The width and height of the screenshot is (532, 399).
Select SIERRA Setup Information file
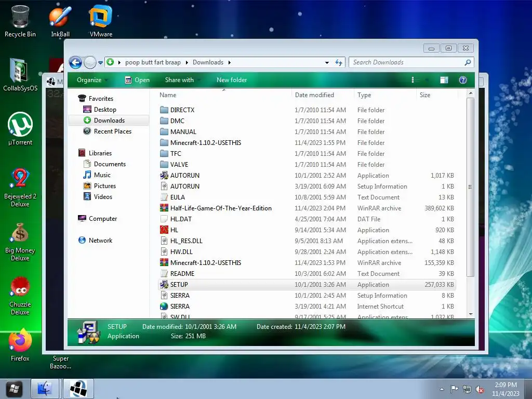307,296
